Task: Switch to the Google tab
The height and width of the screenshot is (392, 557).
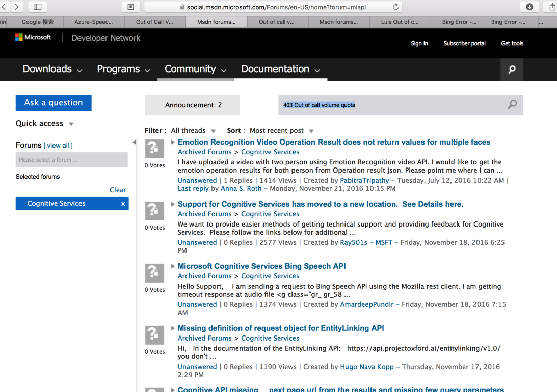Action: point(37,22)
